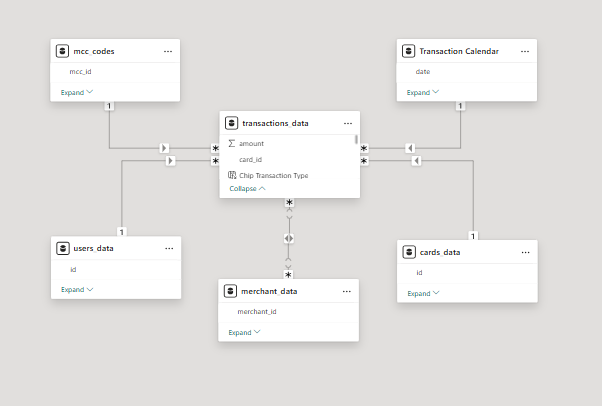602x406 pixels.
Task: Expand the mcc_codes table card
Action: [77, 92]
